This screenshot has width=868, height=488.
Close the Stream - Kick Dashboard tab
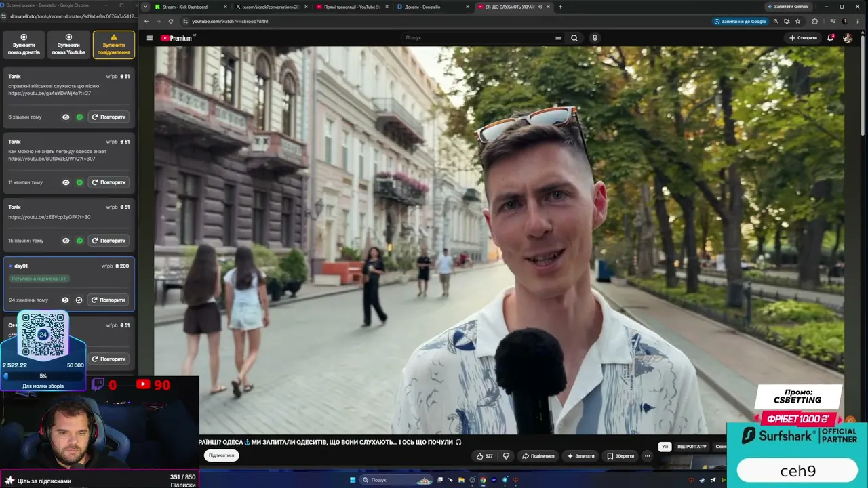(x=225, y=7)
